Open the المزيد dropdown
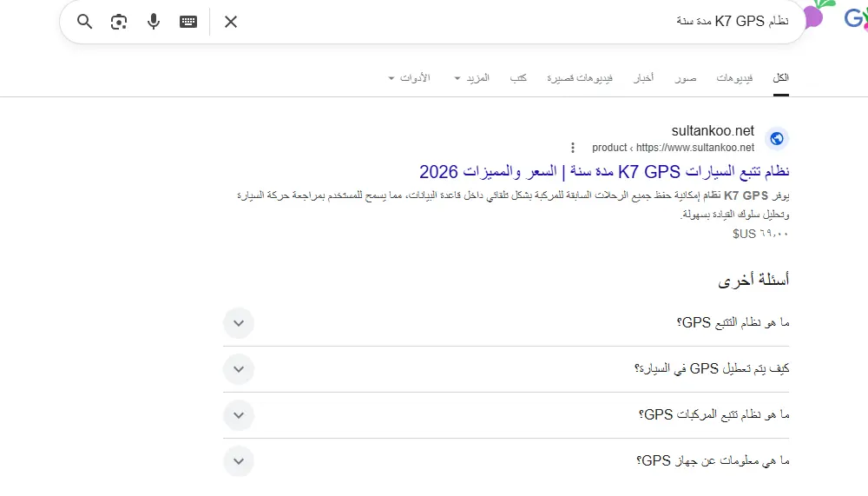This screenshot has height=496, width=868. pos(471,77)
